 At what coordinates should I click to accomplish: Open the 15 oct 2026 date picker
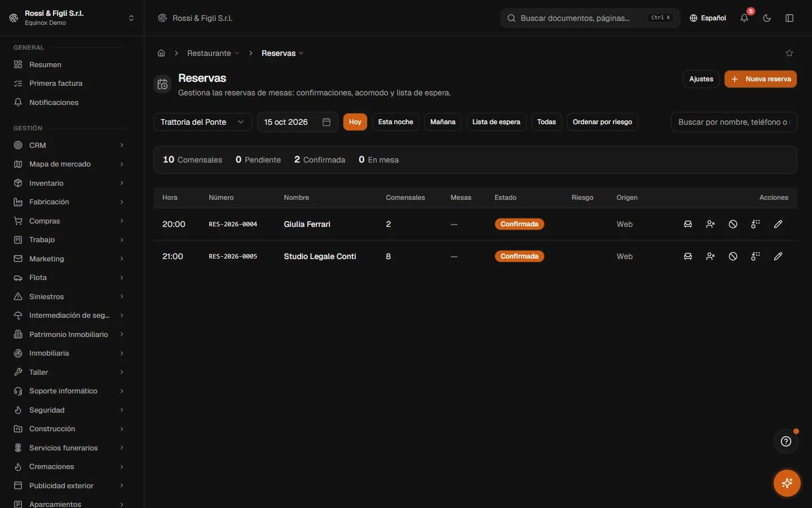[297, 122]
